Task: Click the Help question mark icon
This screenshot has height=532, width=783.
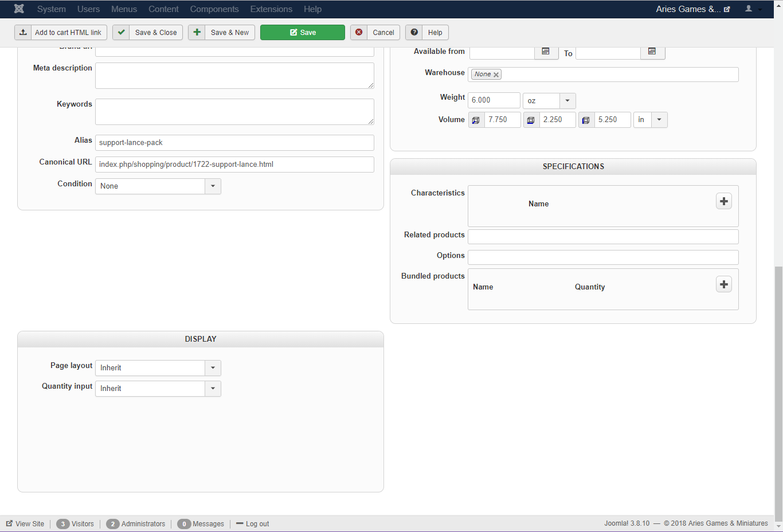Action: (414, 33)
